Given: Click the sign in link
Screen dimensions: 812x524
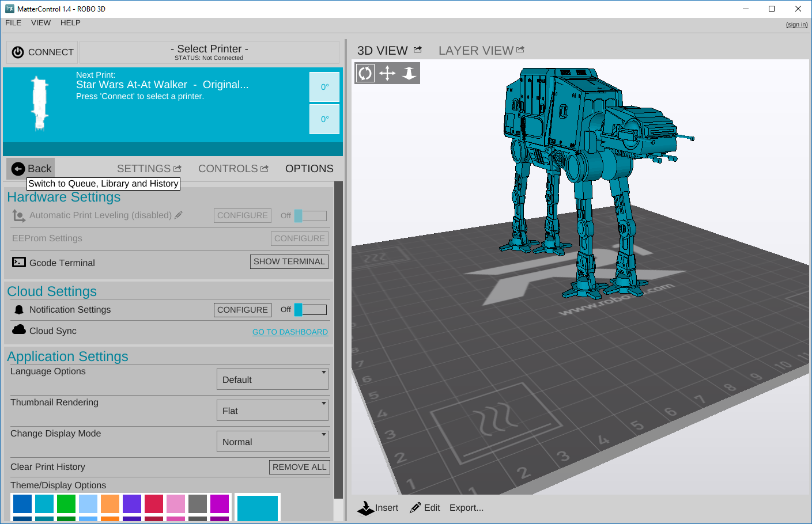Looking at the screenshot, I should pos(796,24).
